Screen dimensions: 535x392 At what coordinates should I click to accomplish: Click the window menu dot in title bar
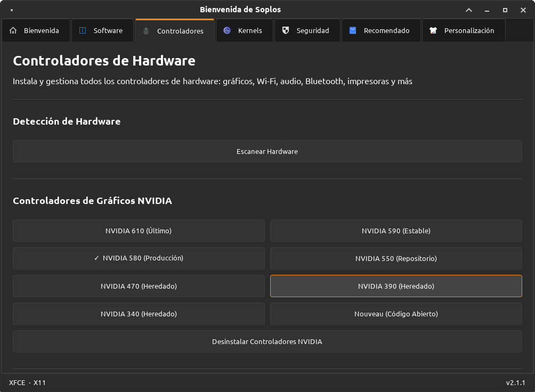(x=12, y=10)
